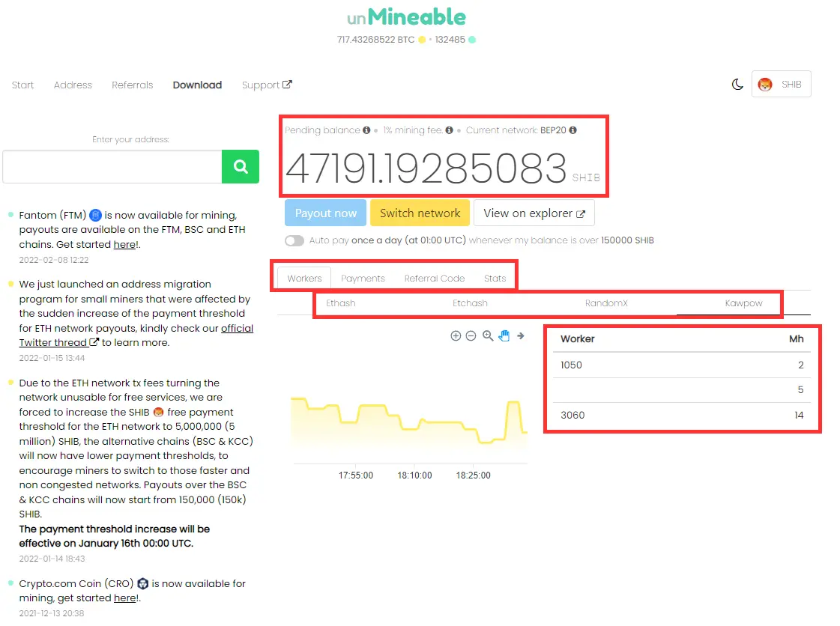Select the magnifier selection zoom tool

[x=488, y=335]
